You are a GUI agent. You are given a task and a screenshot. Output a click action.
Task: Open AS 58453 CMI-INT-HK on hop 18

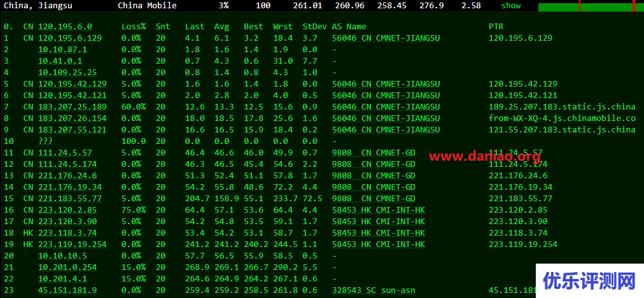pyautogui.click(x=378, y=233)
